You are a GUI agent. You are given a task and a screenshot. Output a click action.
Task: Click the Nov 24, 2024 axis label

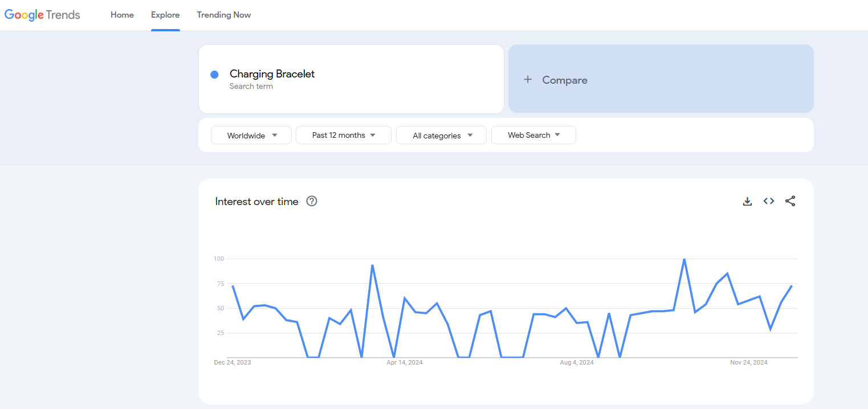point(749,362)
